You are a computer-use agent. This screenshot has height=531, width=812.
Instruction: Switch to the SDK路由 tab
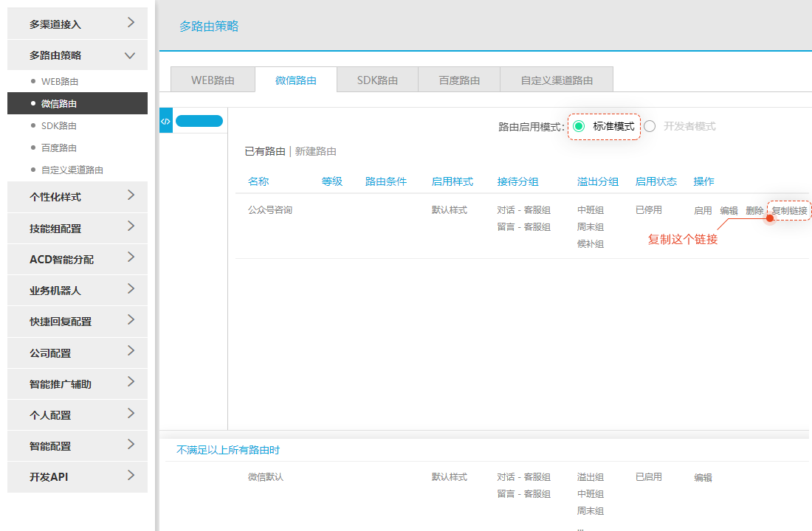coord(377,80)
